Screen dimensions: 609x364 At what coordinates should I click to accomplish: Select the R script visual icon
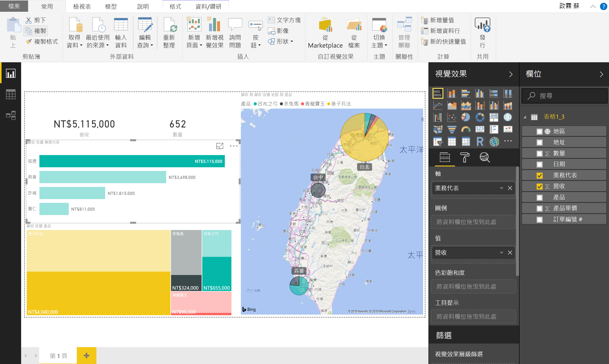tap(480, 142)
